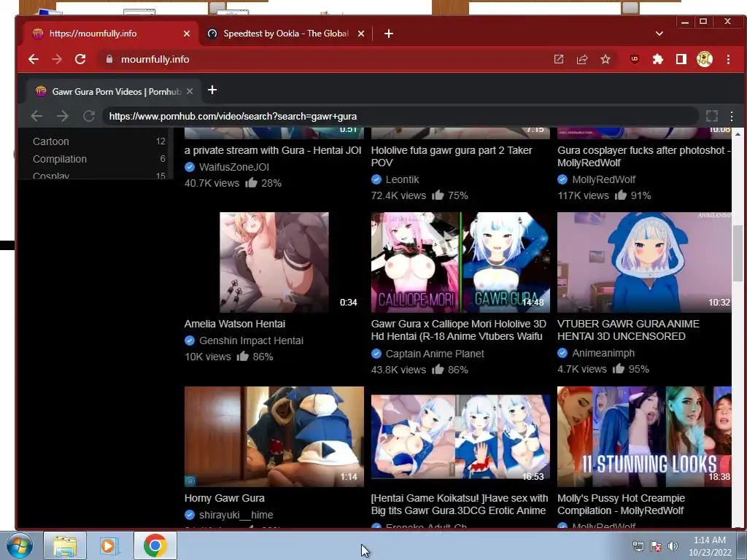Click the verified badge next to Leontik

tap(376, 179)
